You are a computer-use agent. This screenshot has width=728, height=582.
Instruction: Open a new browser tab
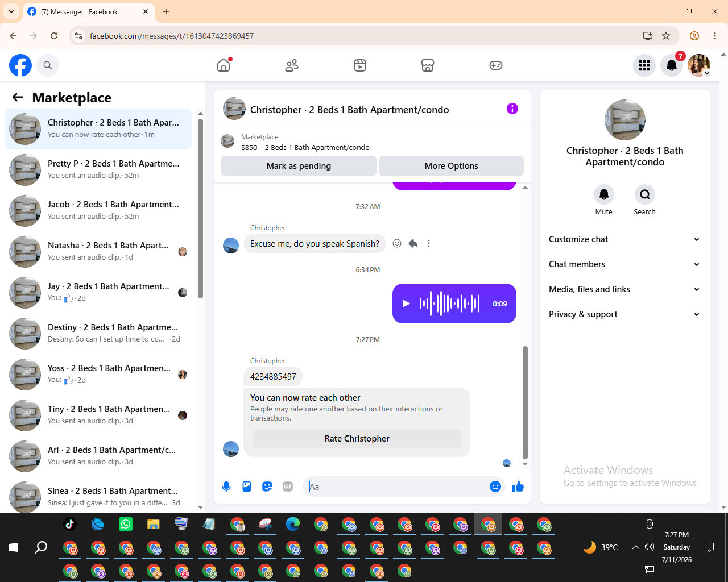click(166, 11)
